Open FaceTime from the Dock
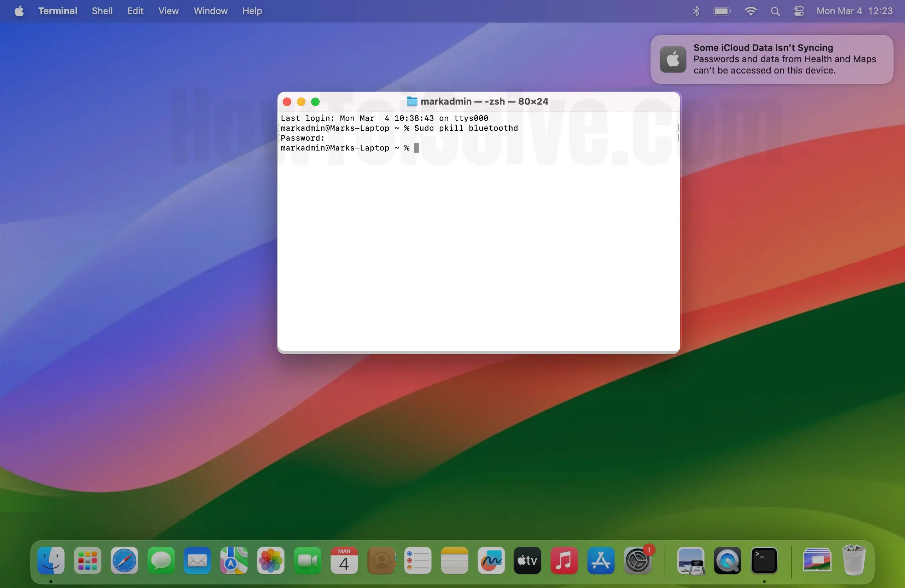 [307, 560]
